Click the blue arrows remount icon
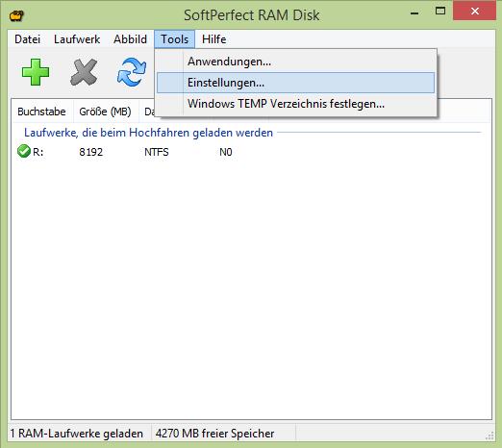The image size is (502, 448). pyautogui.click(x=132, y=72)
